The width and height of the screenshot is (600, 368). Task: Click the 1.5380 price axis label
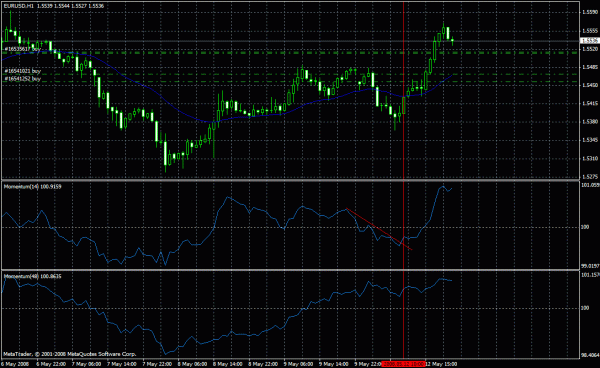[x=590, y=122]
